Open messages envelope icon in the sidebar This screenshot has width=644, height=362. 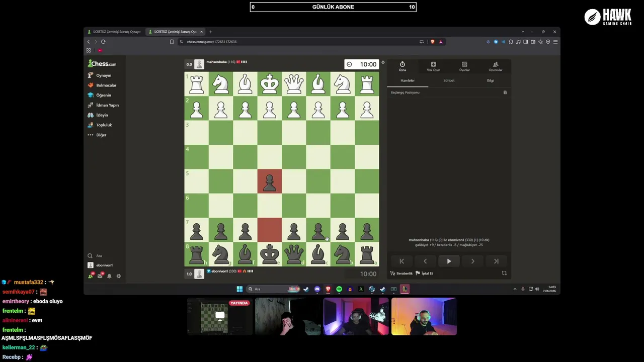100,276
